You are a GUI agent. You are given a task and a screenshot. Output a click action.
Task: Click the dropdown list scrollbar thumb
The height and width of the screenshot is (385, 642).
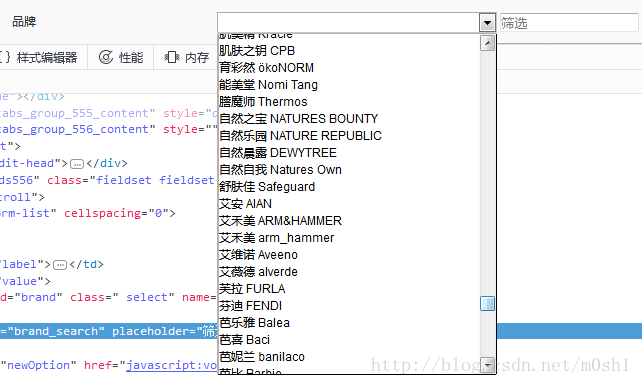[487, 303]
